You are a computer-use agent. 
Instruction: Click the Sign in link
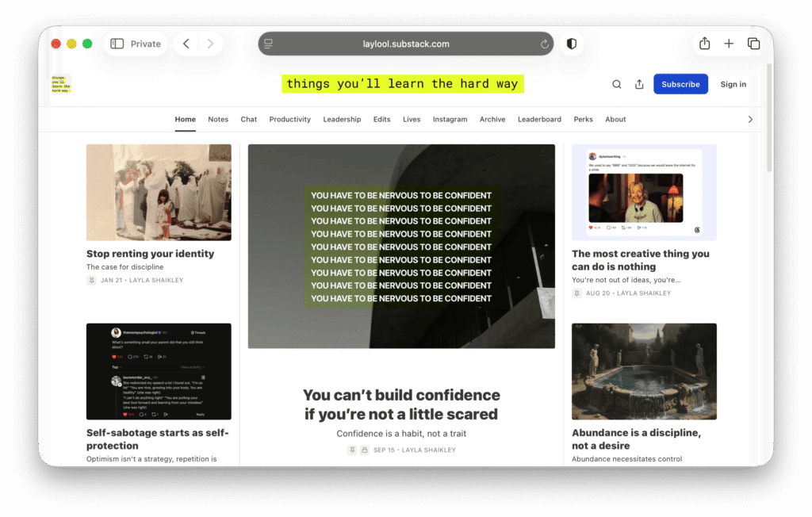733,84
